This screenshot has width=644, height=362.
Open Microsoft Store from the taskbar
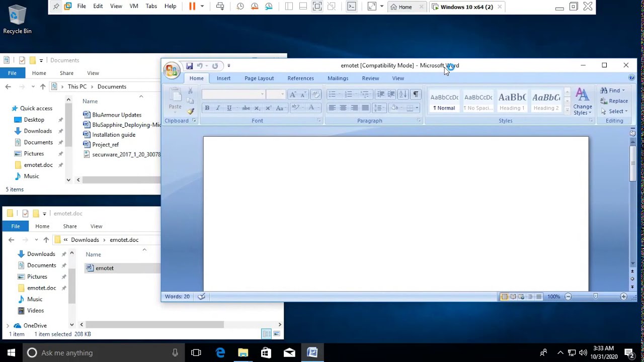[x=266, y=353]
